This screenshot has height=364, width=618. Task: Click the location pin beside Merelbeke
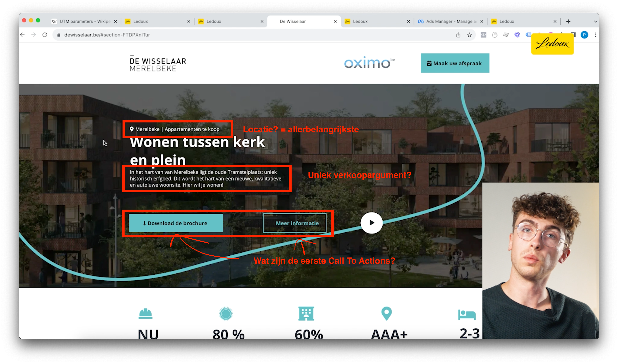click(x=132, y=129)
